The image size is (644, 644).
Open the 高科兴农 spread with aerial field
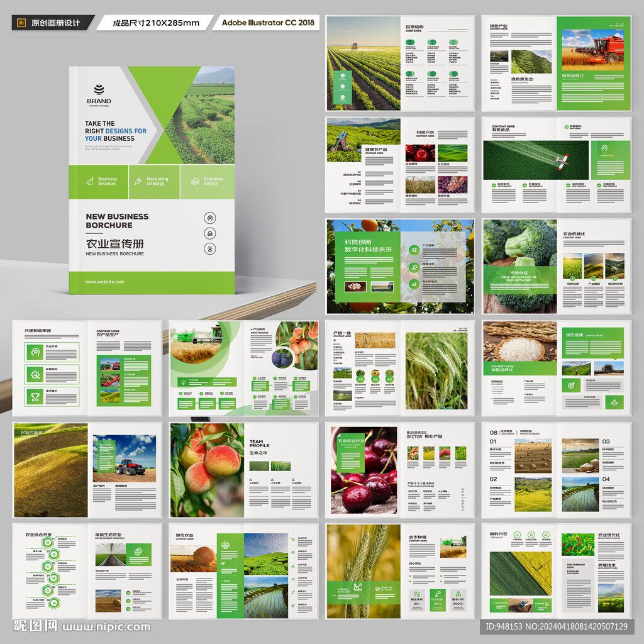[x=556, y=571]
